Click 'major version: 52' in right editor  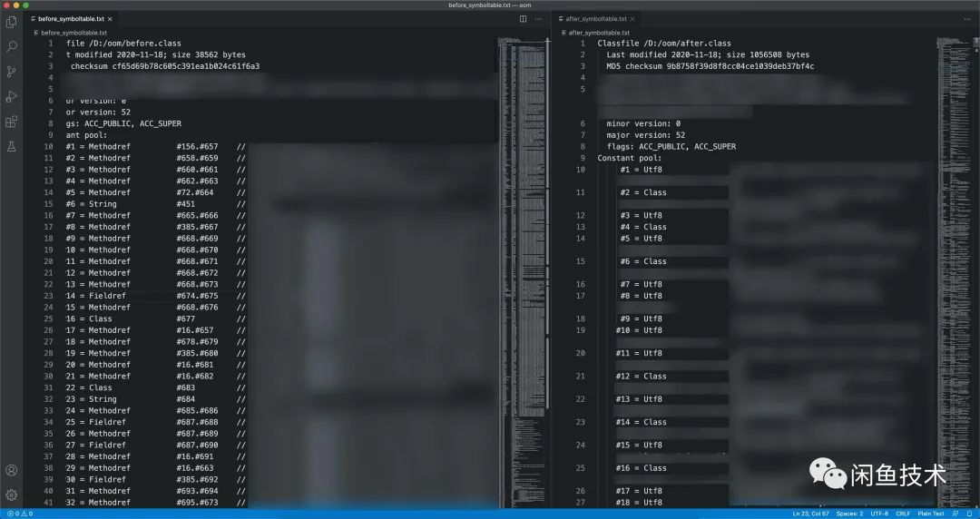[646, 135]
